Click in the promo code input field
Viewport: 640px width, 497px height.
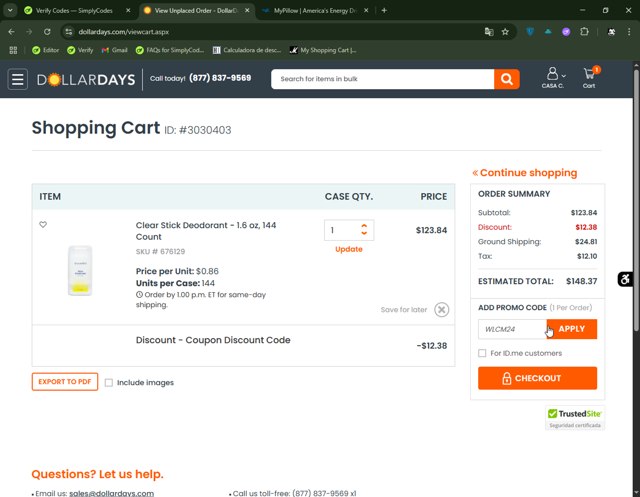click(x=512, y=329)
